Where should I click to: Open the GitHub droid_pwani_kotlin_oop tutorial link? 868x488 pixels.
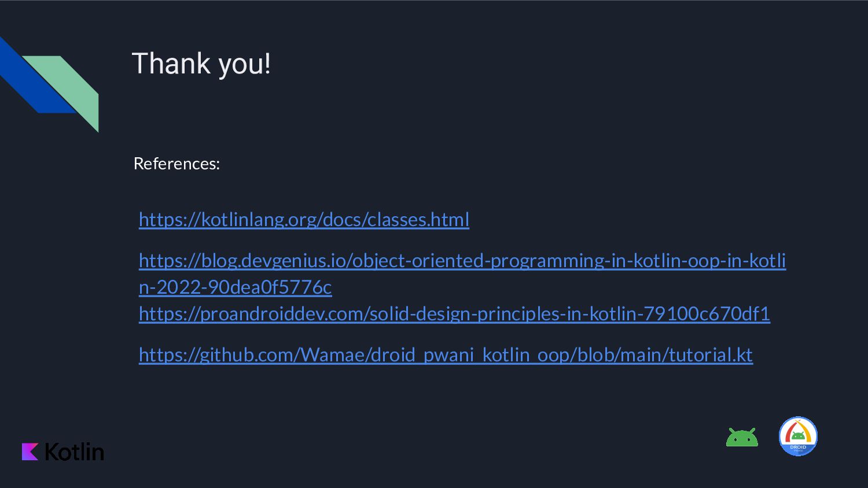point(446,354)
